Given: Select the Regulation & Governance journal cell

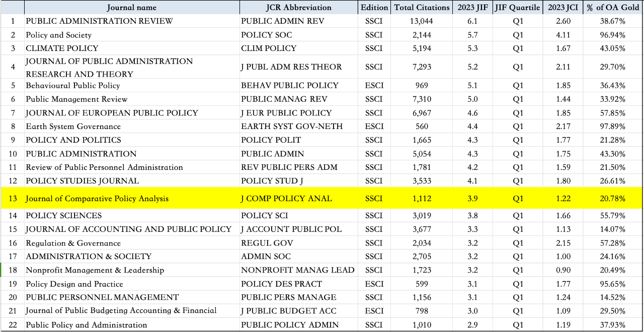Looking at the screenshot, I should click(73, 243).
